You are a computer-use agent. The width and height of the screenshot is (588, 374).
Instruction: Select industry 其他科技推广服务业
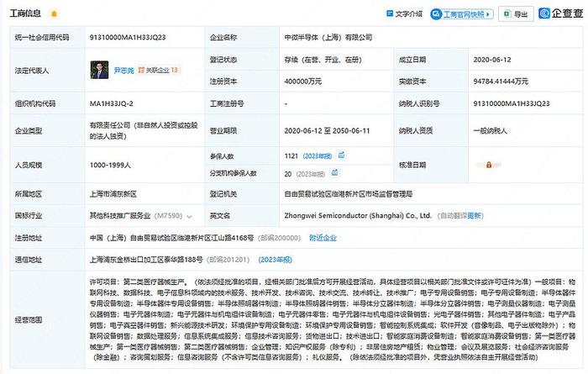pyautogui.click(x=120, y=216)
